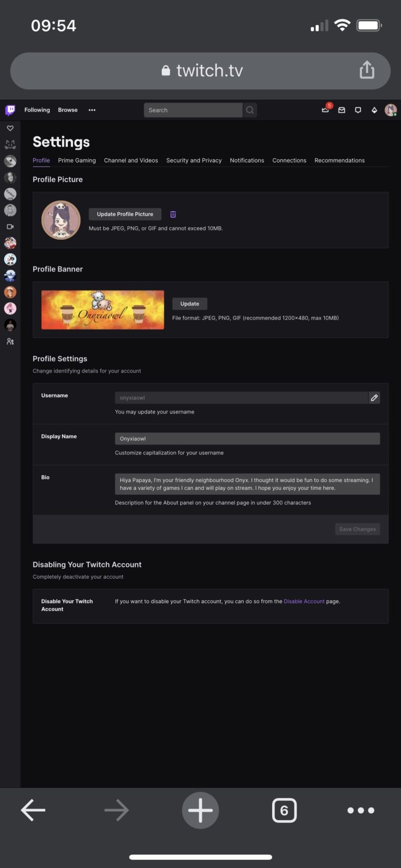Open the notifications inbox with red badge
This screenshot has height=868, width=401.
(326, 110)
